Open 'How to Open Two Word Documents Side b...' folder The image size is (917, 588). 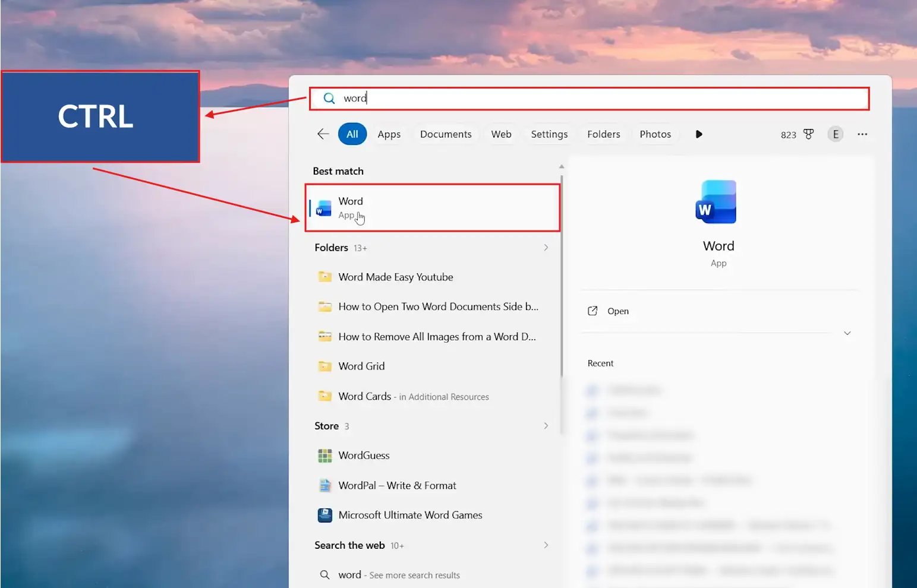click(433, 306)
